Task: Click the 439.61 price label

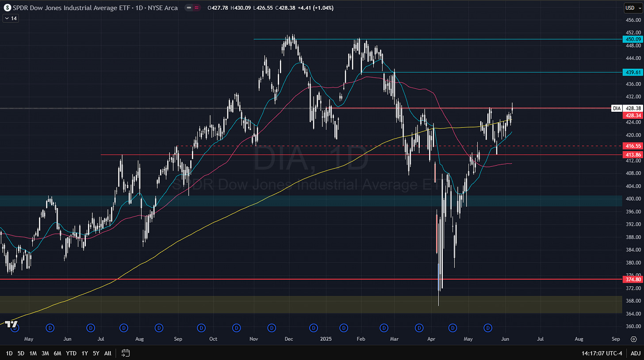Action: (x=633, y=72)
